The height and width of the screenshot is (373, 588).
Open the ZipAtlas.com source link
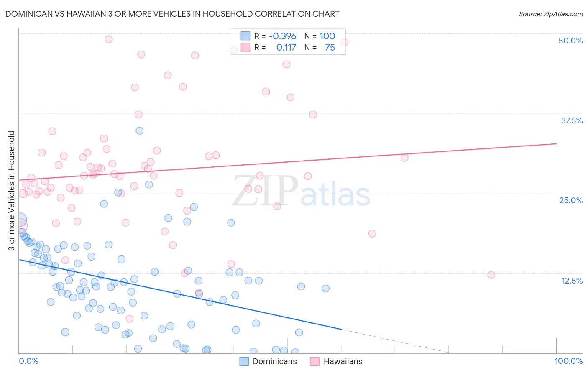point(551,14)
